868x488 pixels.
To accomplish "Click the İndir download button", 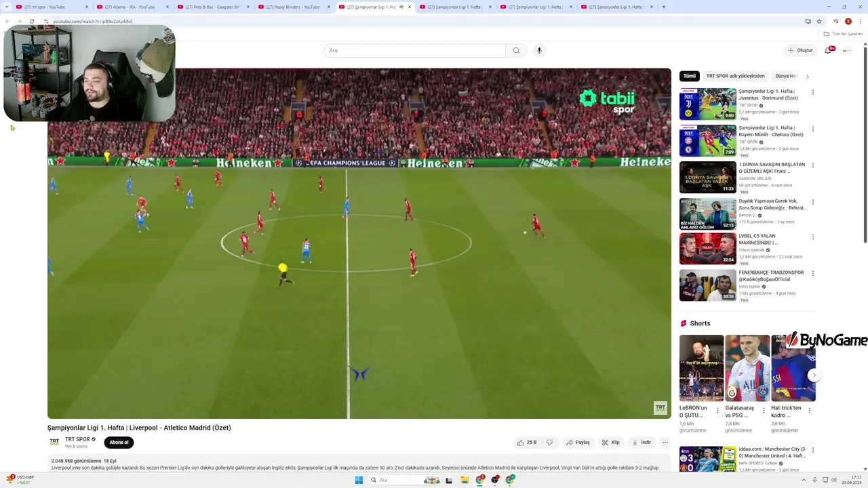I will [642, 443].
